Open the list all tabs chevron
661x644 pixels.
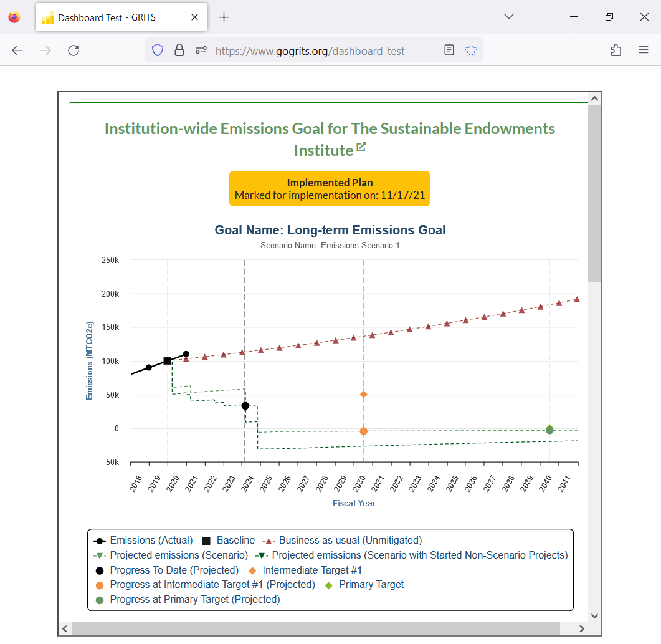click(509, 17)
